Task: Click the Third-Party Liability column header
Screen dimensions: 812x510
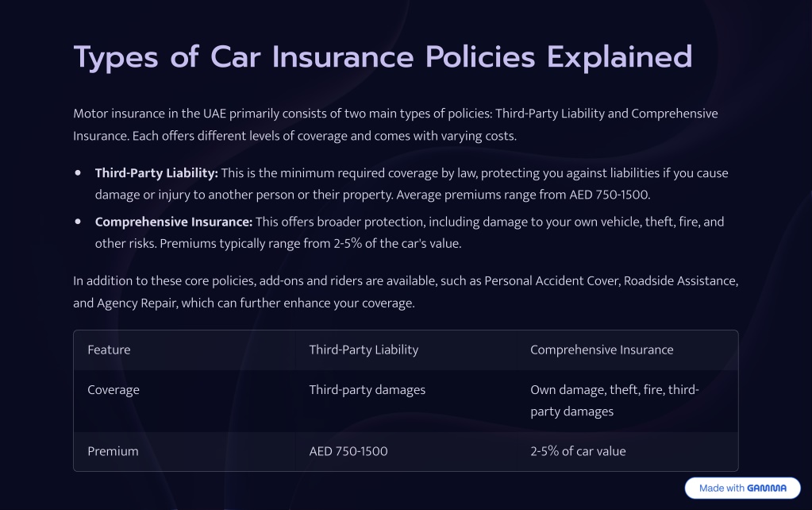Action: 406,350
